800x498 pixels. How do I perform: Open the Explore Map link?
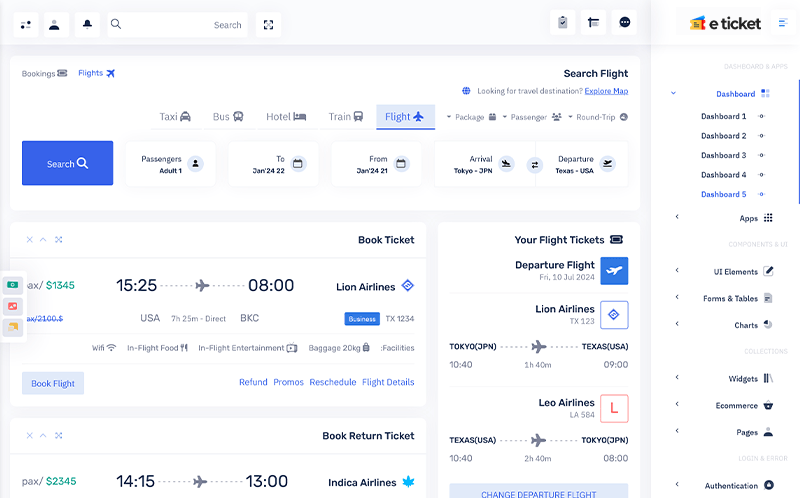(606, 91)
